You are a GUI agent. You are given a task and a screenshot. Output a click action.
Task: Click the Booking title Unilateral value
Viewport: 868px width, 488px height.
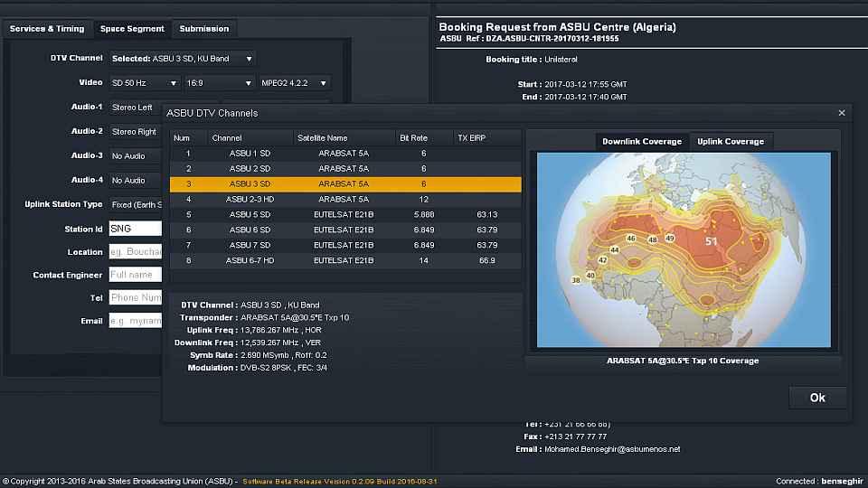tap(561, 60)
